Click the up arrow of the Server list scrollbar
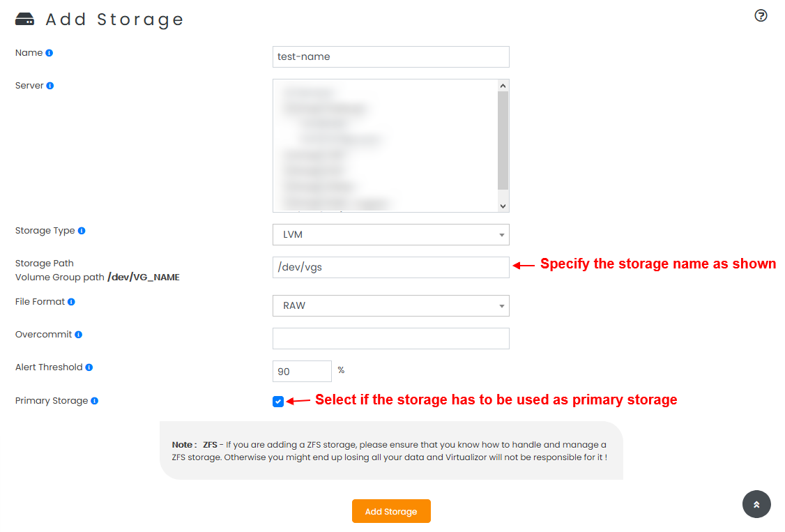Viewport: 785px width, 532px height. pyautogui.click(x=502, y=86)
